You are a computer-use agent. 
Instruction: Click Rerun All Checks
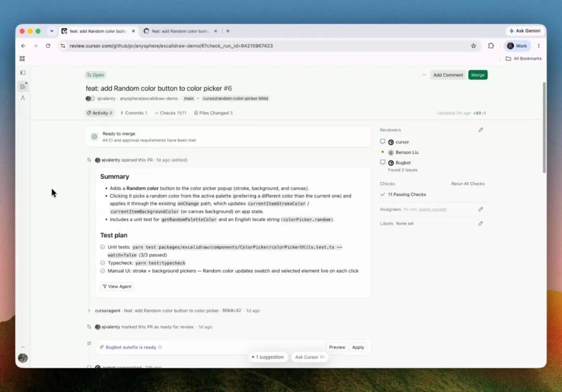468,184
